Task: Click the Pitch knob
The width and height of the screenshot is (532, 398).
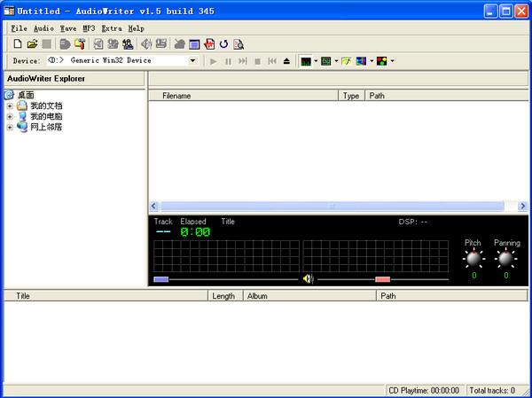Action: [473, 259]
